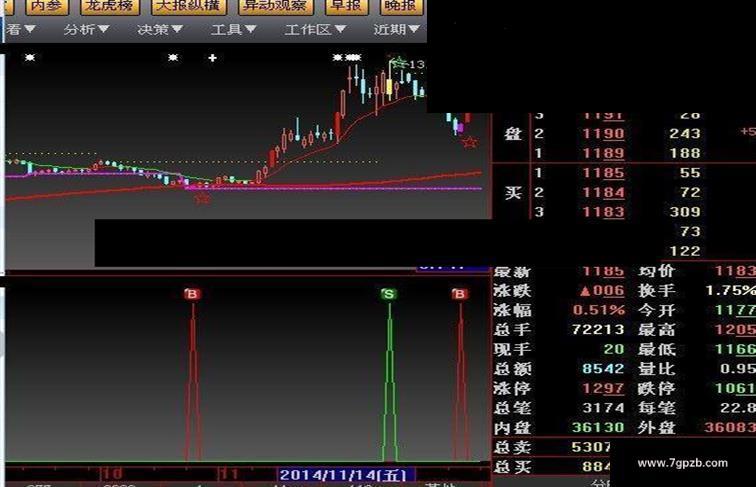Click the 最高 value 1205

click(735, 330)
